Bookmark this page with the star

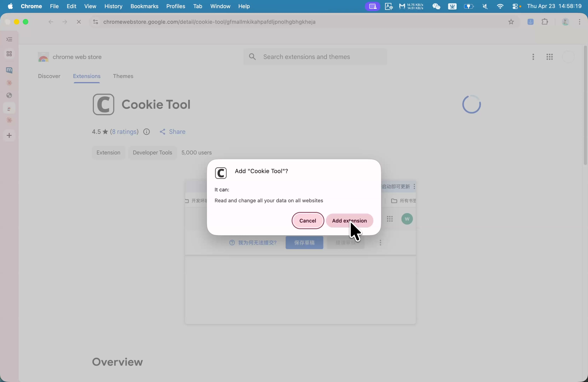[x=511, y=22]
